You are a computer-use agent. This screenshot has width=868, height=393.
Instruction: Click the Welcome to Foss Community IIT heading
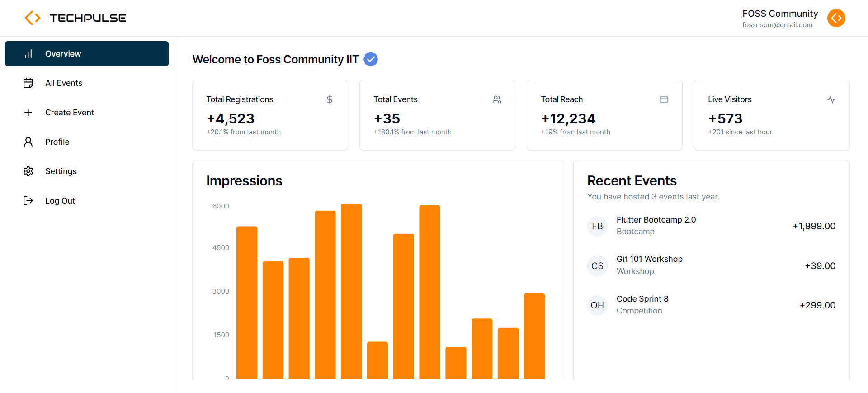[275, 59]
